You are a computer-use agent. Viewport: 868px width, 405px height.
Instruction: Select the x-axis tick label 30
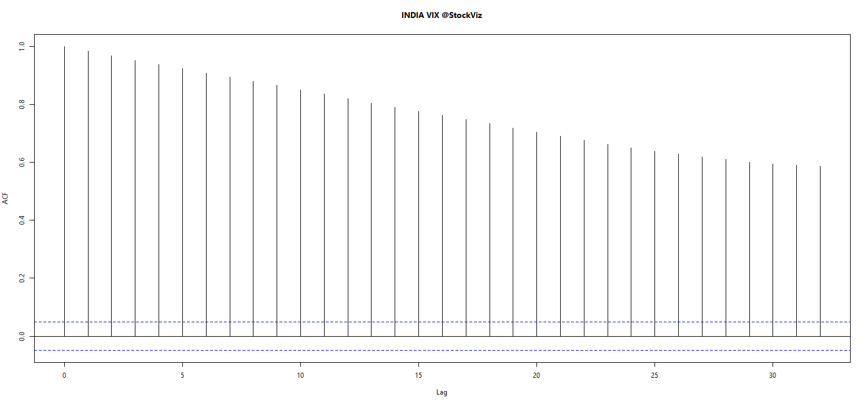(773, 374)
